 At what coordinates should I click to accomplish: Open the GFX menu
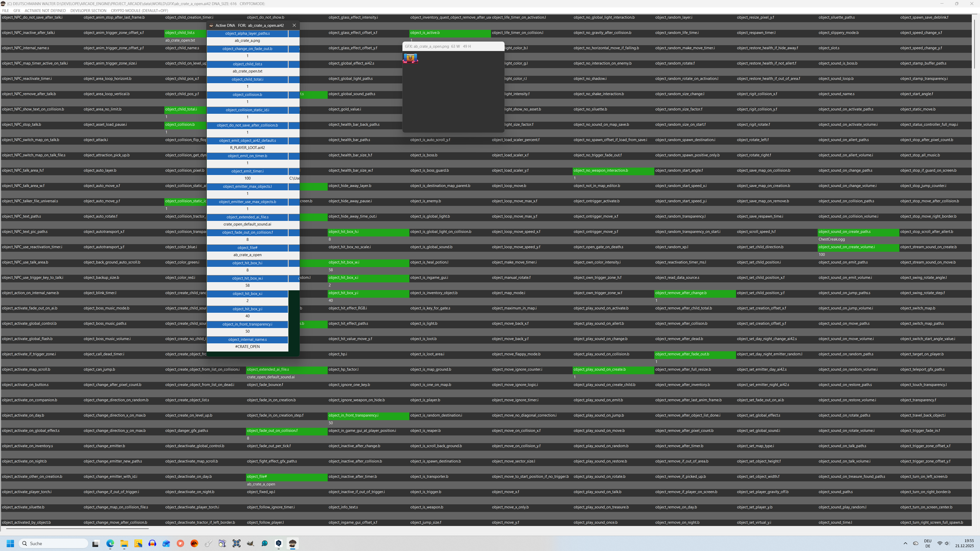pyautogui.click(x=17, y=11)
